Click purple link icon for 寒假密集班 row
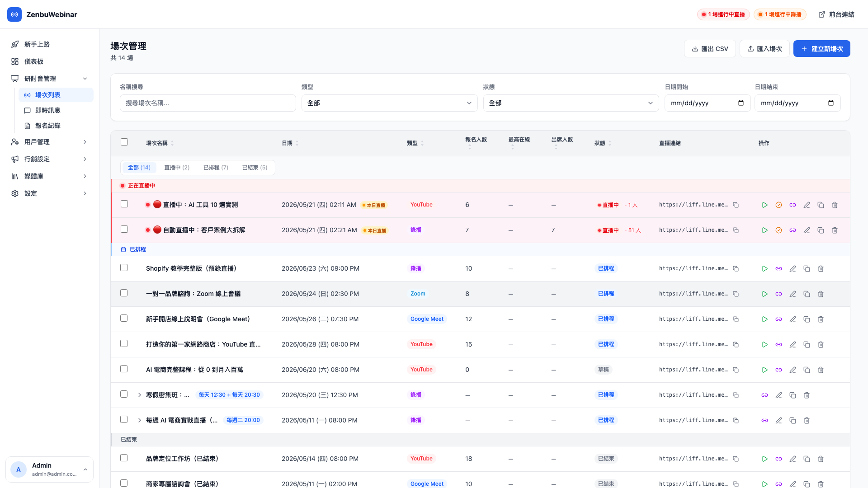 point(764,395)
